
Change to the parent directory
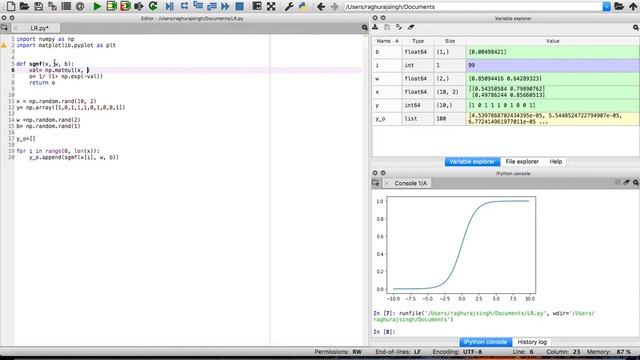pyautogui.click(x=633, y=6)
